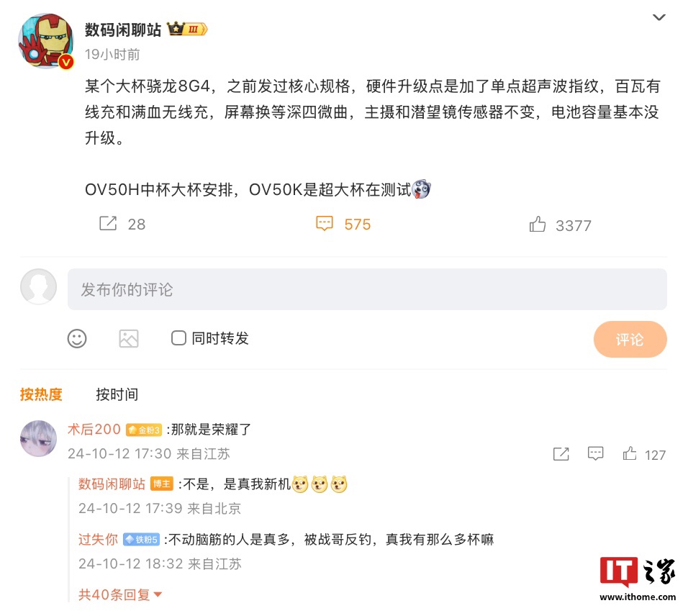Click the orange 评论 submit button

pos(630,339)
